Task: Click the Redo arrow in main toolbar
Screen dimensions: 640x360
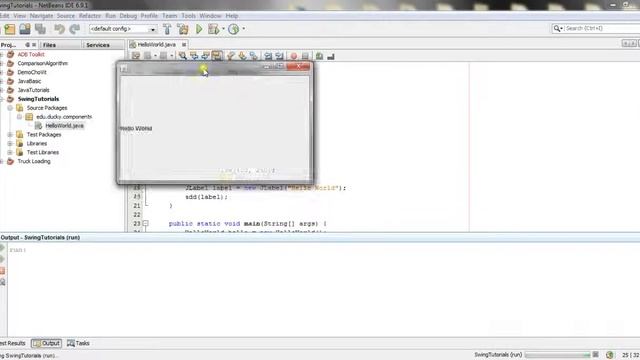Action: (75, 29)
